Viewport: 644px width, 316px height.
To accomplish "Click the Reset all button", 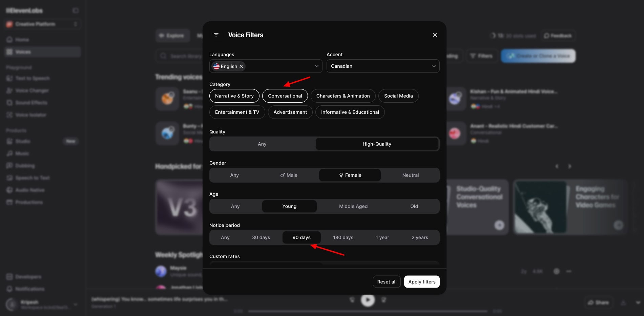I will tap(387, 282).
